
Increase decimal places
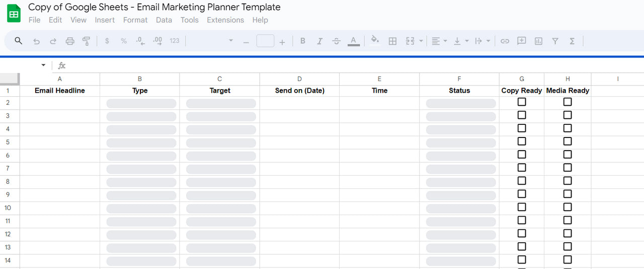click(x=157, y=41)
